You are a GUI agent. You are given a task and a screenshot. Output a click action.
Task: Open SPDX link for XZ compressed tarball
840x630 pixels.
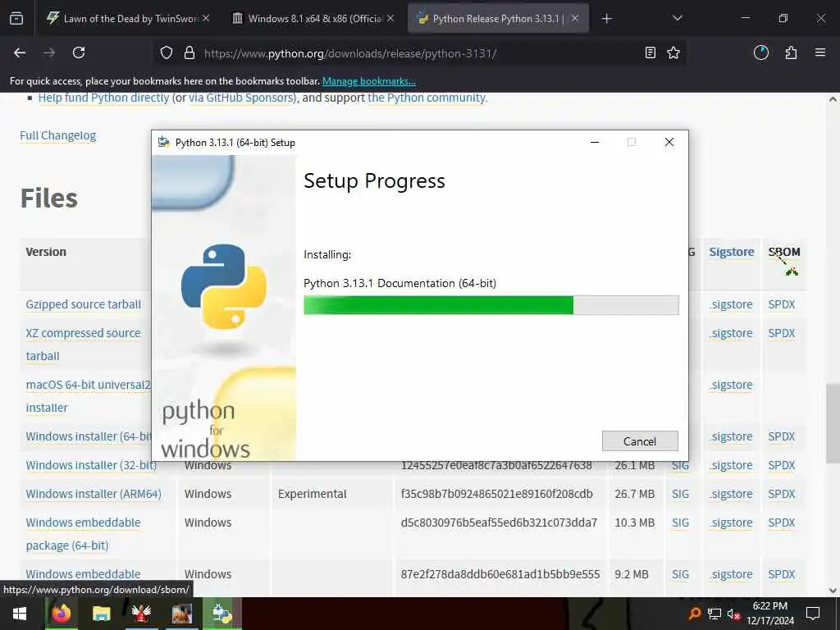point(781,333)
